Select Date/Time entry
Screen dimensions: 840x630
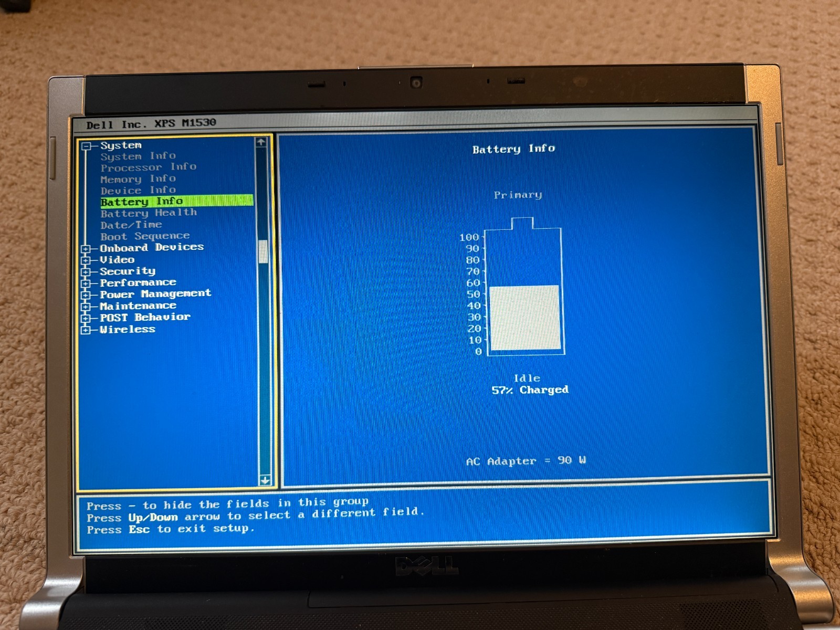click(x=131, y=225)
